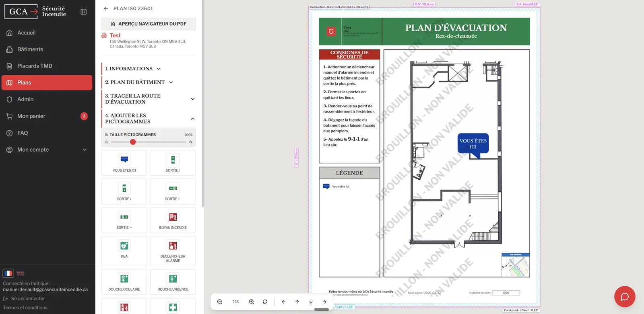Viewport: 644px width, 314px height.
Task: Open Mon panier cart
Action: point(47,116)
